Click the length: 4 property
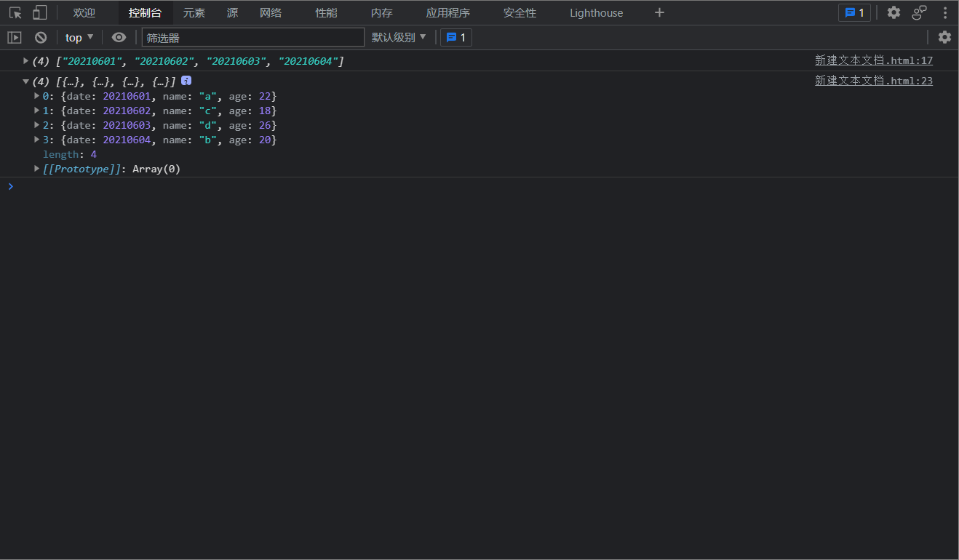Screen dimensions: 959x560 [70, 154]
